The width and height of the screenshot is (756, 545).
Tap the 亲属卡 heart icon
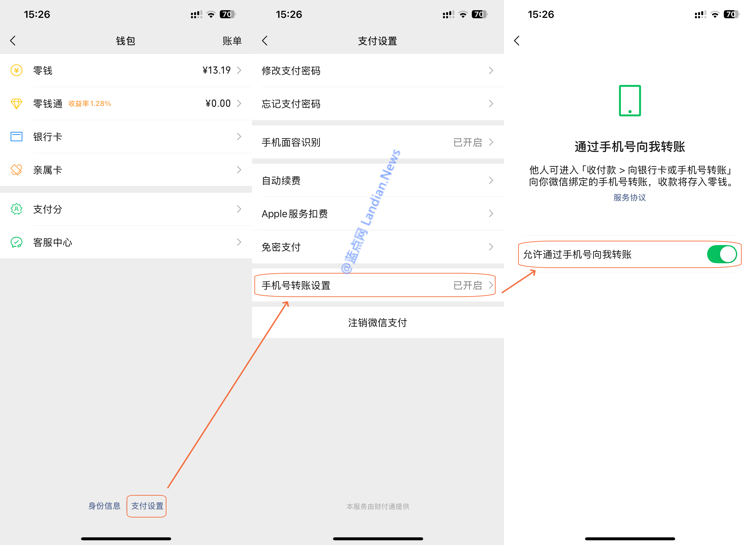point(16,170)
